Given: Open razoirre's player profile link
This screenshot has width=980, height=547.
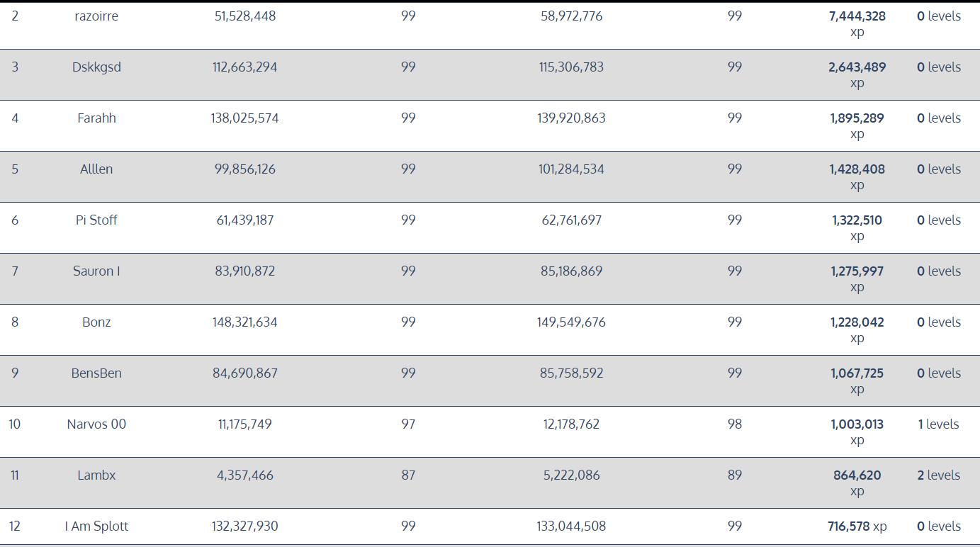Looking at the screenshot, I should pos(96,16).
